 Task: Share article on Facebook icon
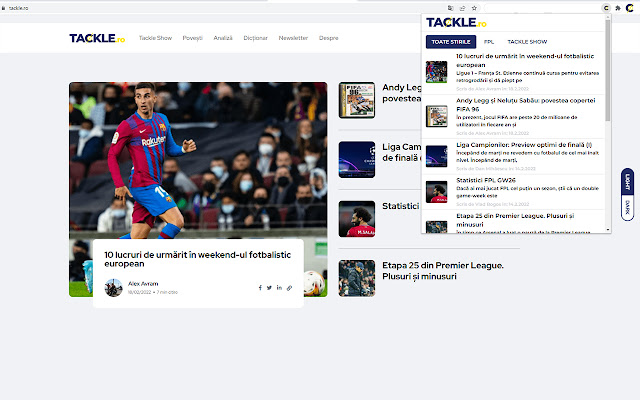(260, 288)
